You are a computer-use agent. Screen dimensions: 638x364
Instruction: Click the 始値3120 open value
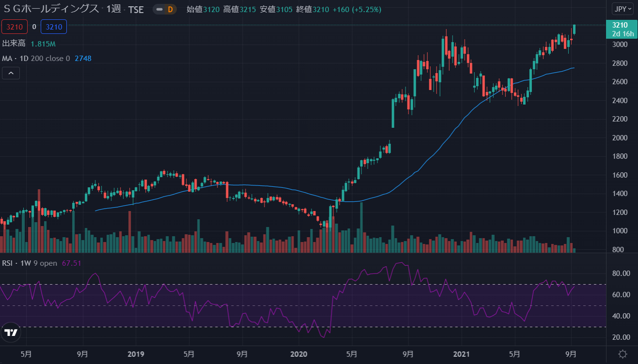point(202,9)
